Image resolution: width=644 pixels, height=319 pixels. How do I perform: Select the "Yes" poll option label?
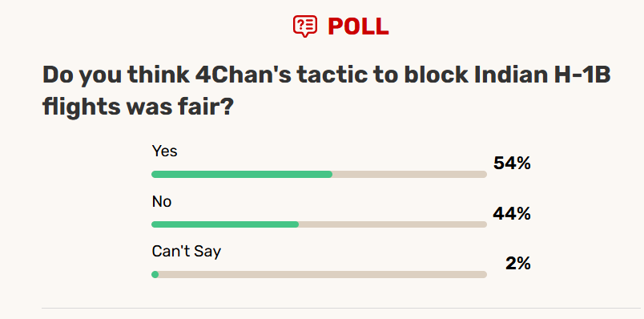pyautogui.click(x=164, y=151)
